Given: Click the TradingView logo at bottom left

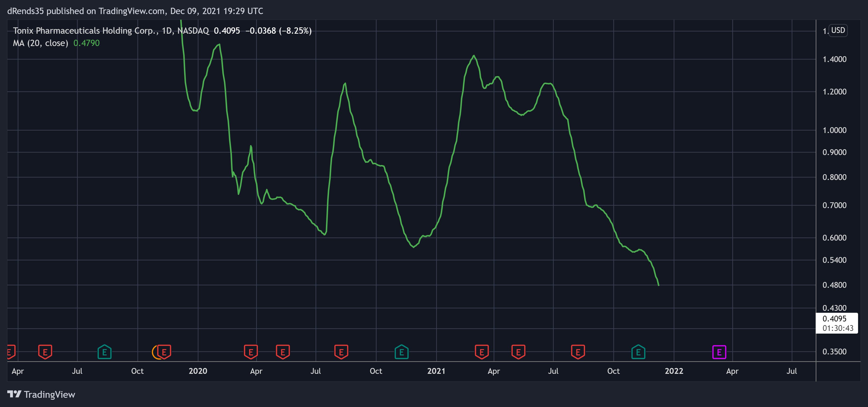Looking at the screenshot, I should (x=41, y=394).
